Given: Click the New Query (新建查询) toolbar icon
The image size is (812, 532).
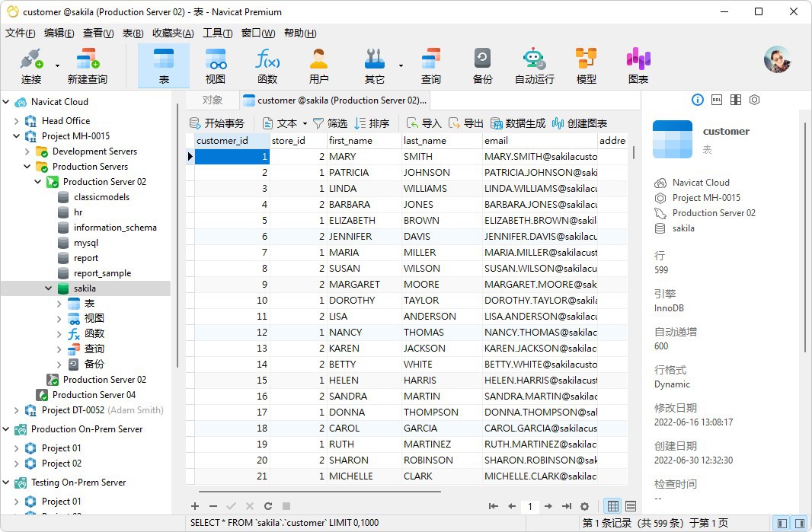Looking at the screenshot, I should [87, 65].
